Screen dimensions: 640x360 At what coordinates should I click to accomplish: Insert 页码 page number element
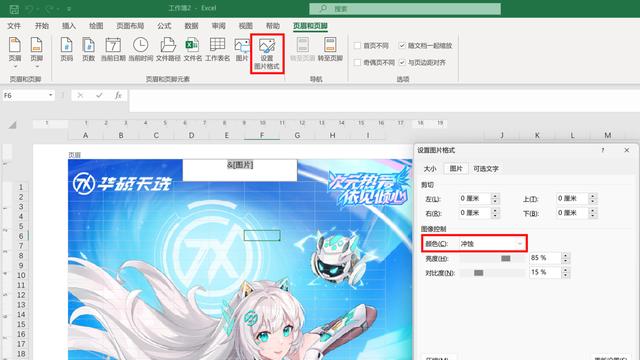pyautogui.click(x=67, y=49)
